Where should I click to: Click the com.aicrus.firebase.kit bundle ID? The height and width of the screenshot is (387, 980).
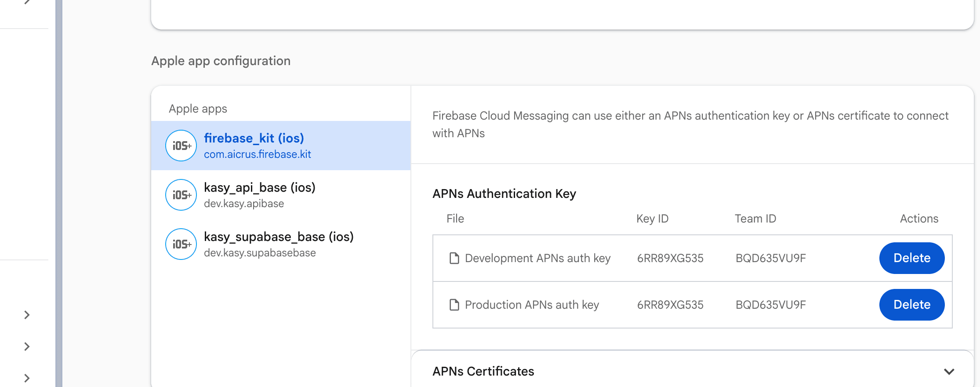point(258,154)
